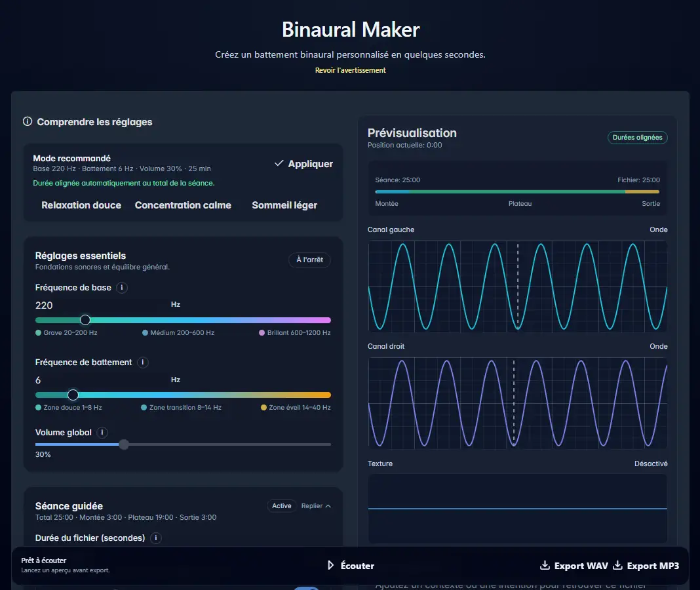Click the base frequency 220 Hz input field

[98, 305]
